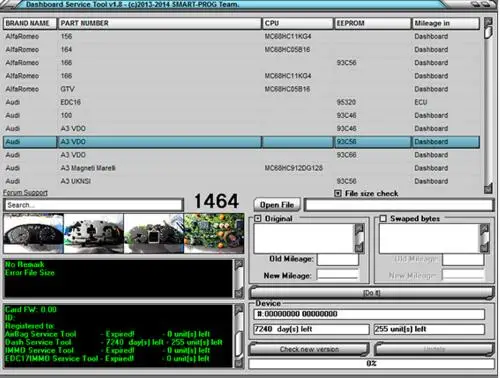Image resolution: width=500 pixels, height=378 pixels.
Task: Select Audi EDC16 row
Action: (241, 102)
